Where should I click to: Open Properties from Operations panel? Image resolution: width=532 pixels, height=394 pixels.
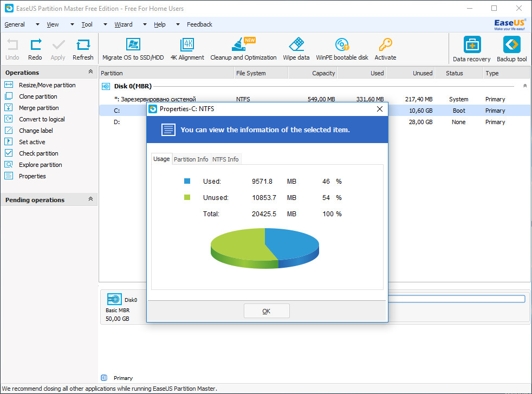coord(32,176)
